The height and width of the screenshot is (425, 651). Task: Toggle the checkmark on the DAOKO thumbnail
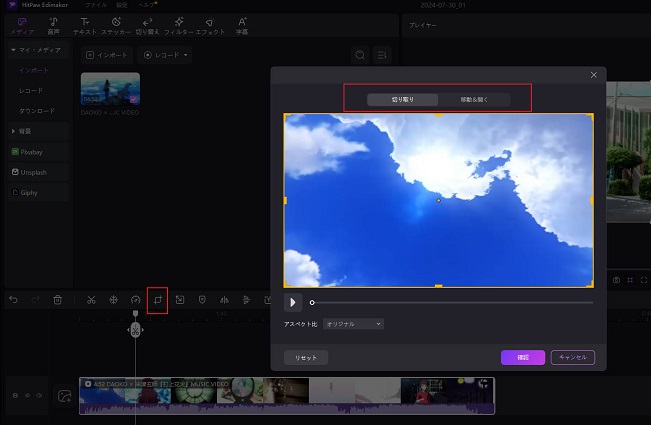(x=134, y=99)
